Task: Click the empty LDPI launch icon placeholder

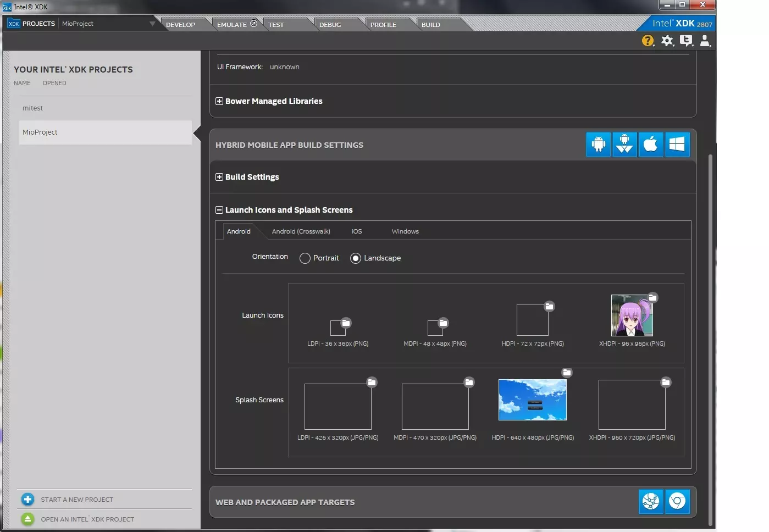Action: tap(338, 328)
